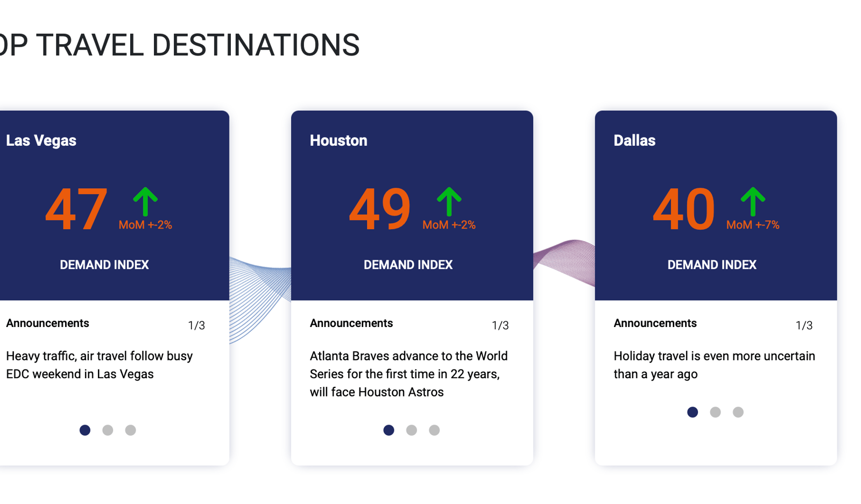Image resolution: width=861 pixels, height=504 pixels.
Task: Click DEMAND INDEX label in Dallas card
Action: pyautogui.click(x=712, y=265)
